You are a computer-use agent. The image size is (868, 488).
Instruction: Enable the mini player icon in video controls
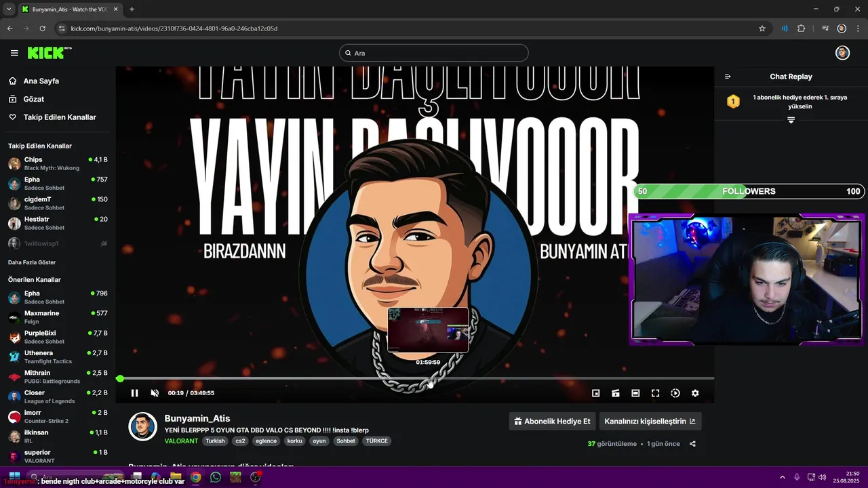(595, 393)
